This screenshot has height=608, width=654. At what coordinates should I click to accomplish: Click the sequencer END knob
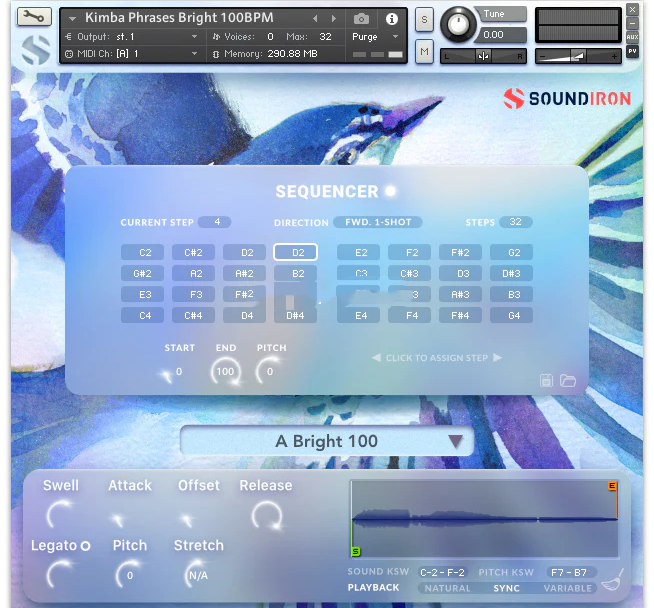[226, 371]
